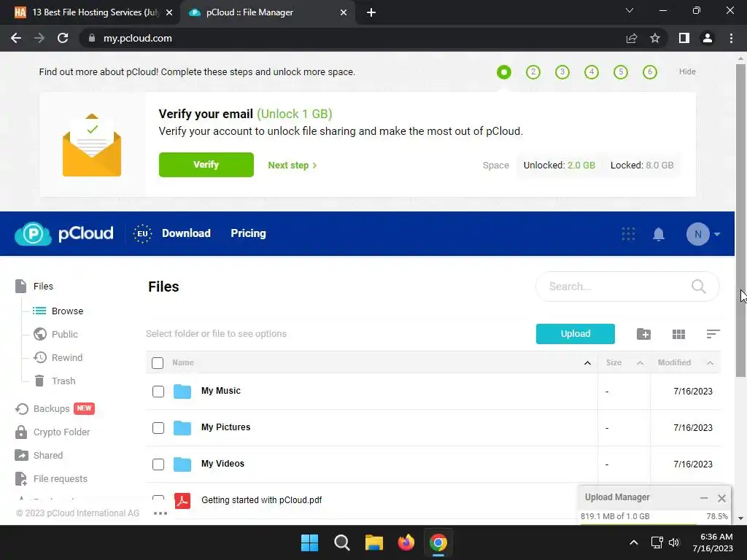Image resolution: width=747 pixels, height=560 pixels.
Task: Open Shared in the sidebar
Action: pos(39,455)
